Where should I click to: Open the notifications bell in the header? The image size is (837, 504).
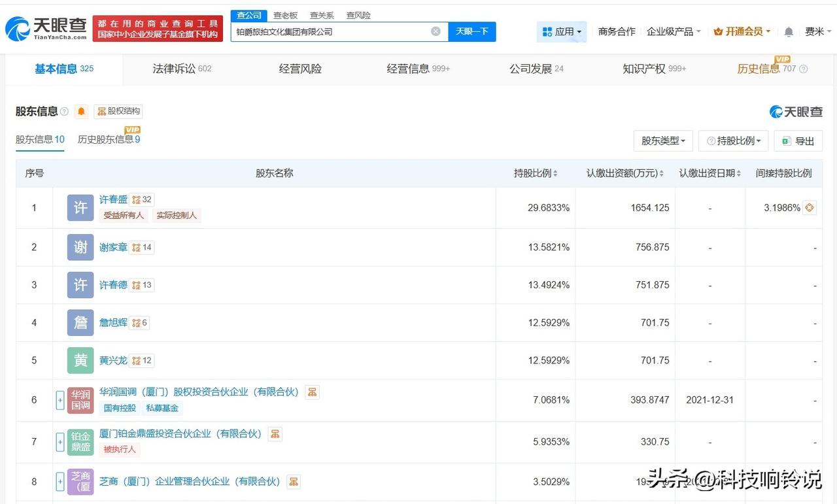789,32
